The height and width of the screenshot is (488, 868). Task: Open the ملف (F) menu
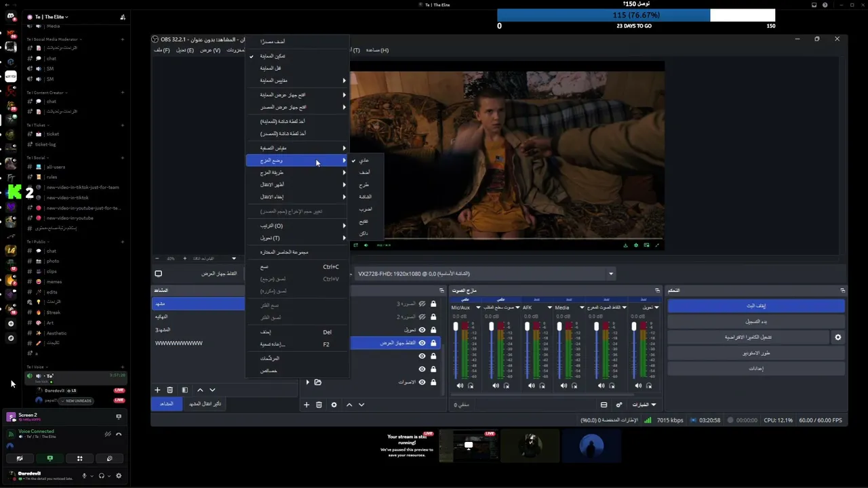pos(161,50)
